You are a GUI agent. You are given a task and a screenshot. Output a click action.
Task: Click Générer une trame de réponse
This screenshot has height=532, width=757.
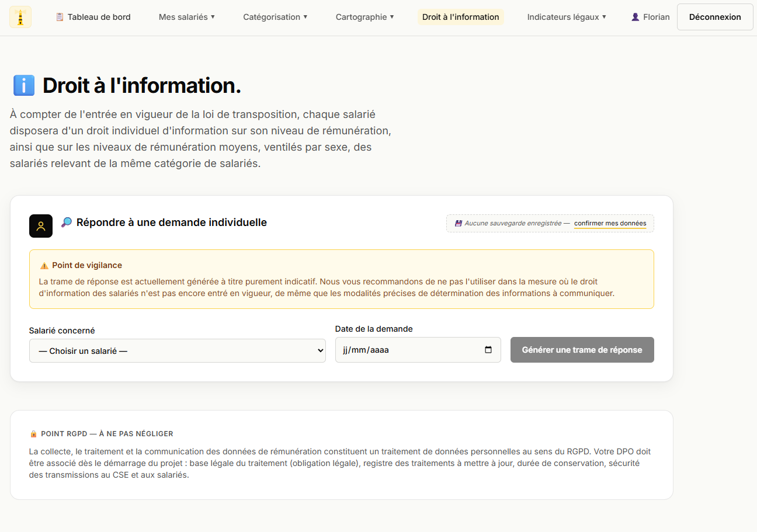tap(582, 350)
